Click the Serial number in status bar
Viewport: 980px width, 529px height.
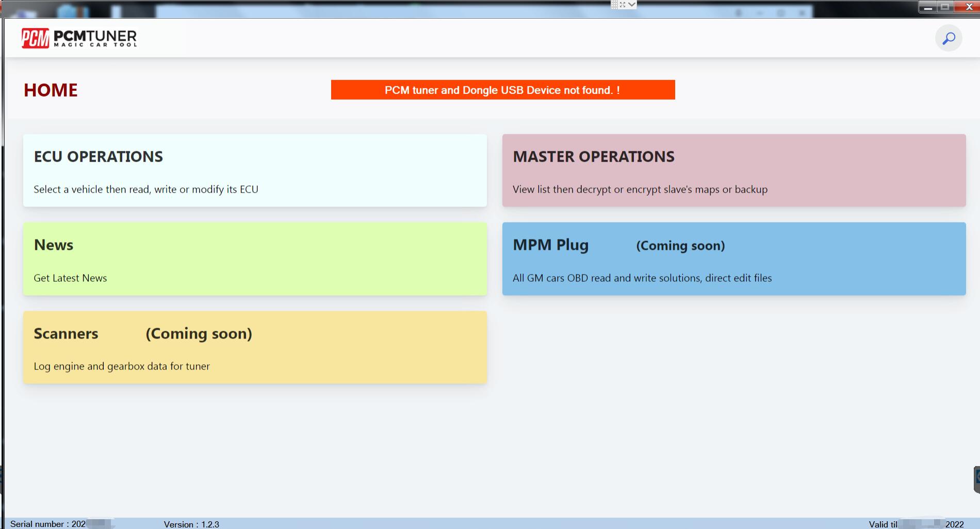click(48, 524)
